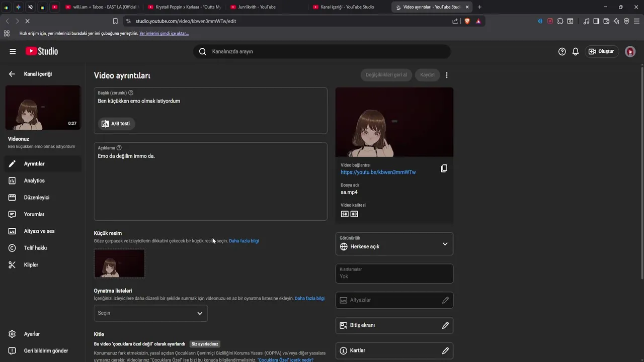Open the Görünürlük Herkese açık dropdown

[x=394, y=244]
